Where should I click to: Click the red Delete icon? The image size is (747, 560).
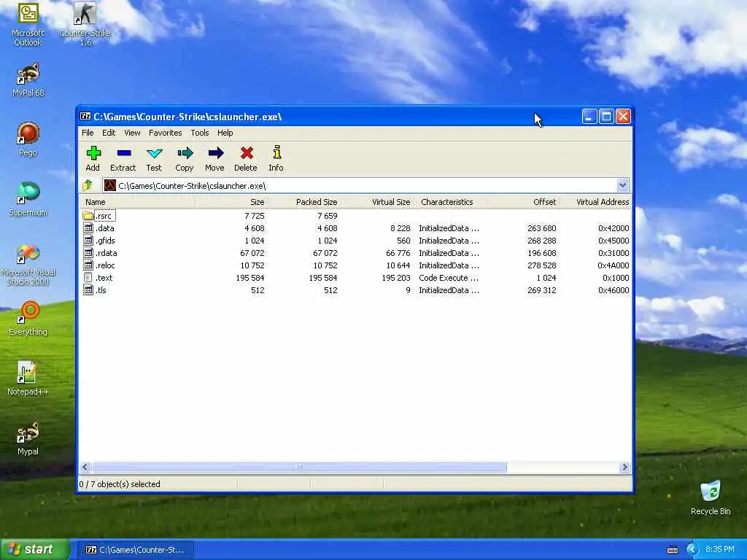tap(247, 153)
